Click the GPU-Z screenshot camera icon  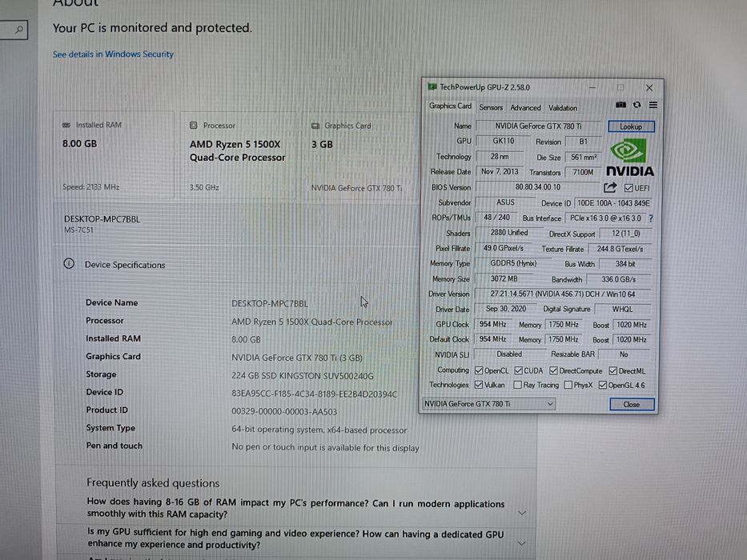pyautogui.click(x=620, y=105)
